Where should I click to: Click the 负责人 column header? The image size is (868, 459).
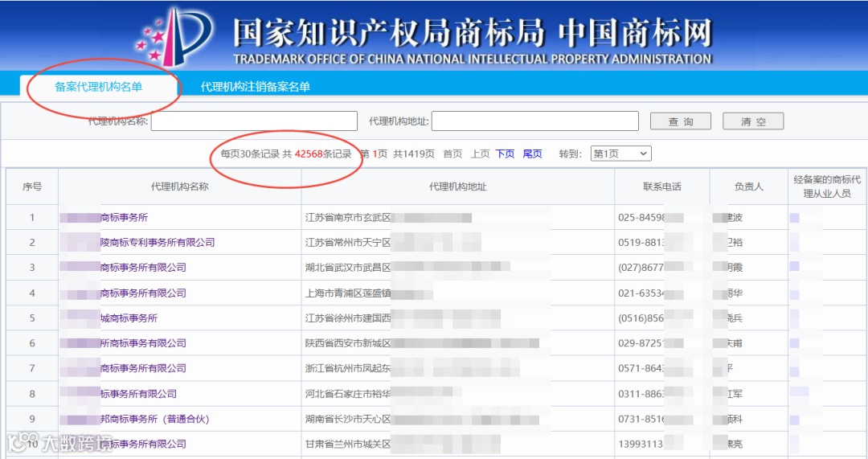(x=748, y=186)
